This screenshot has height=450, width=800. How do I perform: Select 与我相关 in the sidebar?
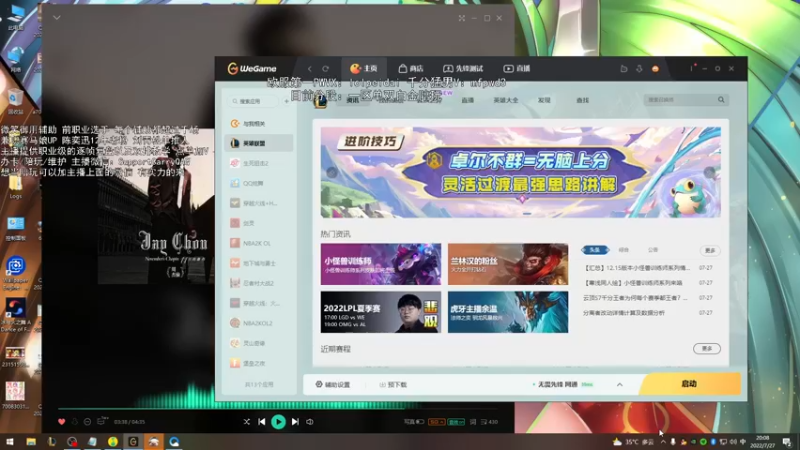259,123
